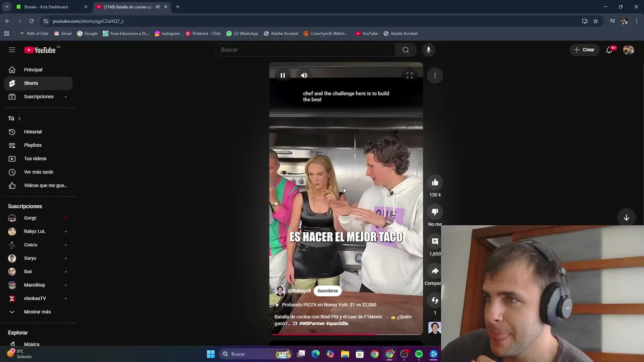Open Ibai subscription channel
Image resolution: width=644 pixels, height=362 pixels.
(x=38, y=271)
